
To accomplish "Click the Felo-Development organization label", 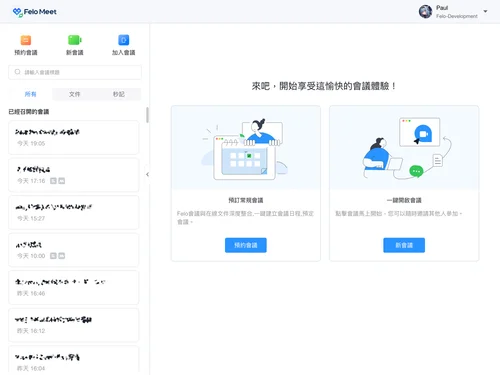I will point(457,16).
